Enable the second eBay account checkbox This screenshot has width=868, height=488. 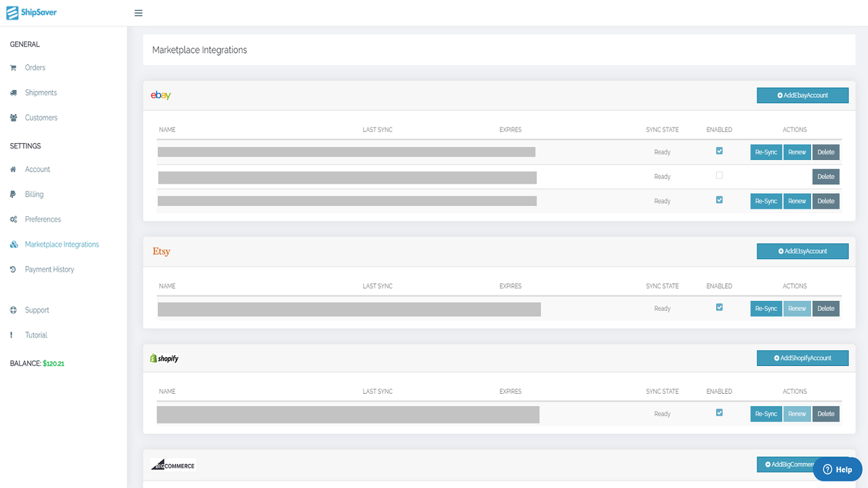click(x=719, y=176)
